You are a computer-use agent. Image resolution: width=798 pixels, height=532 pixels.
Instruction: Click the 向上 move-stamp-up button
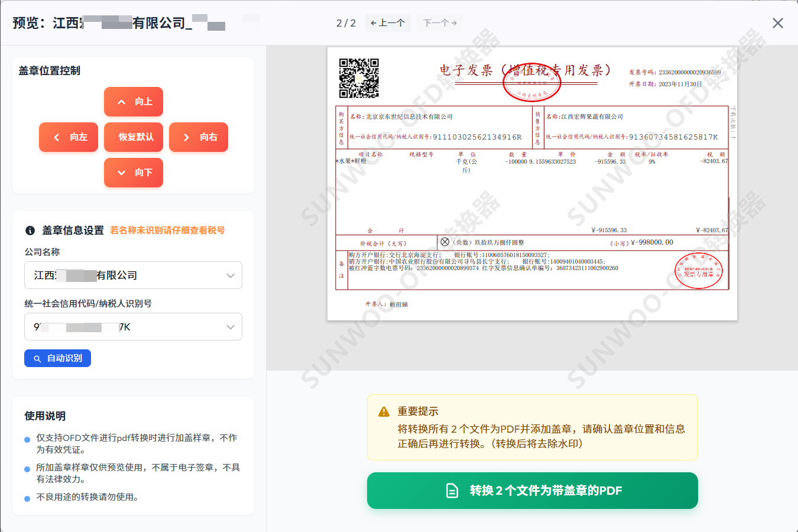coord(134,102)
